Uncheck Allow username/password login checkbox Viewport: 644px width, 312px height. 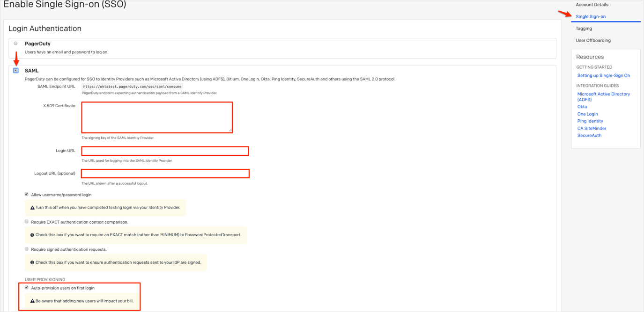(x=27, y=194)
